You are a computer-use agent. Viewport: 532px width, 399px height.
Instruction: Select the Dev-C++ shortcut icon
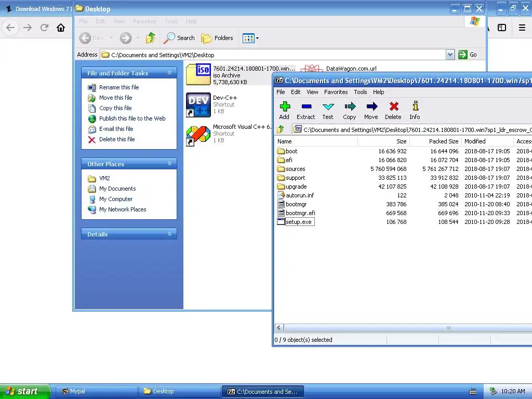198,105
